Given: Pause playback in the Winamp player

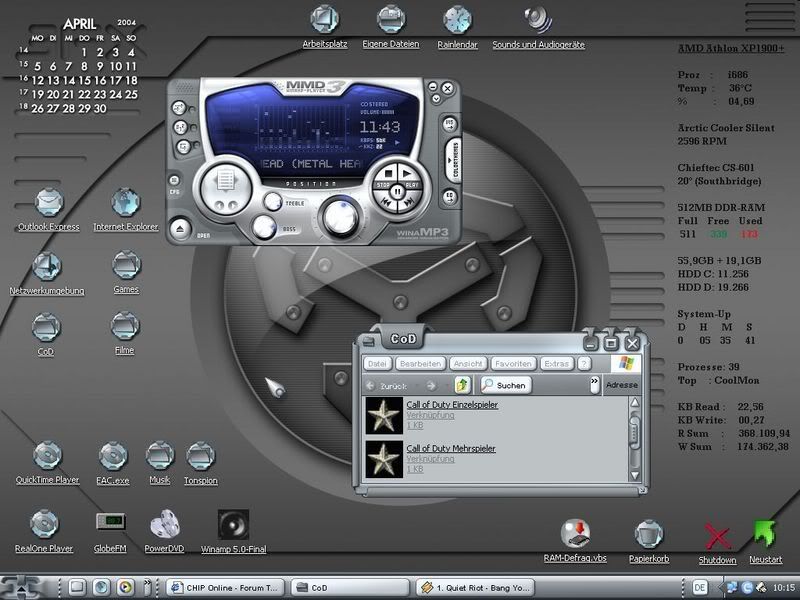Looking at the screenshot, I should pyautogui.click(x=397, y=192).
